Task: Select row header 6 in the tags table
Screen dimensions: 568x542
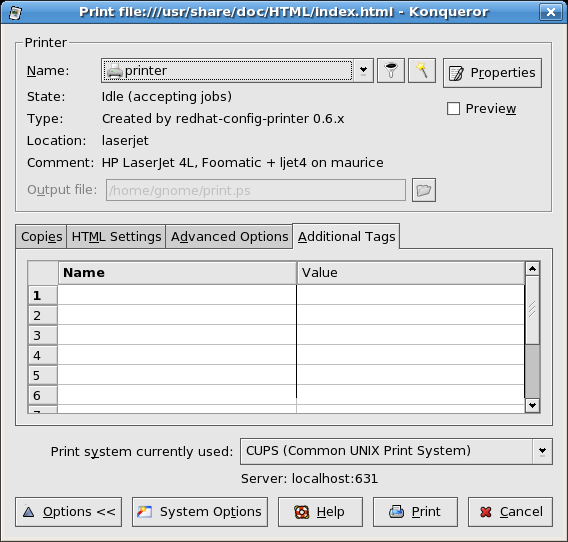Action: [43, 395]
